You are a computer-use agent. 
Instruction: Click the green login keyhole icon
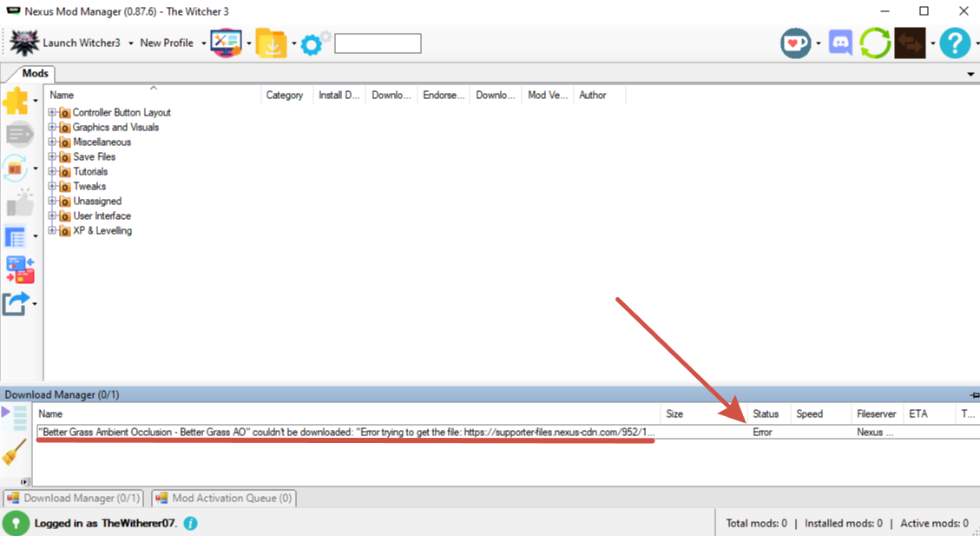point(16,523)
